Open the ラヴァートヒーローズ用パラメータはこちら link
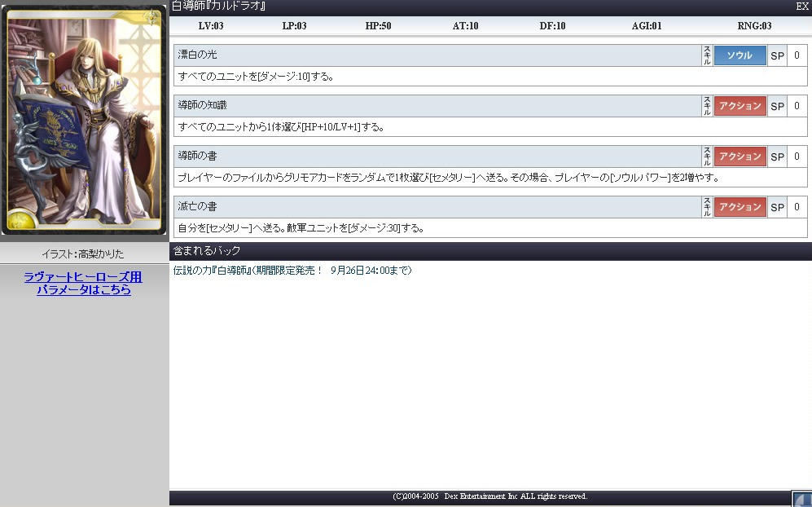The width and height of the screenshot is (812, 507). tap(83, 284)
